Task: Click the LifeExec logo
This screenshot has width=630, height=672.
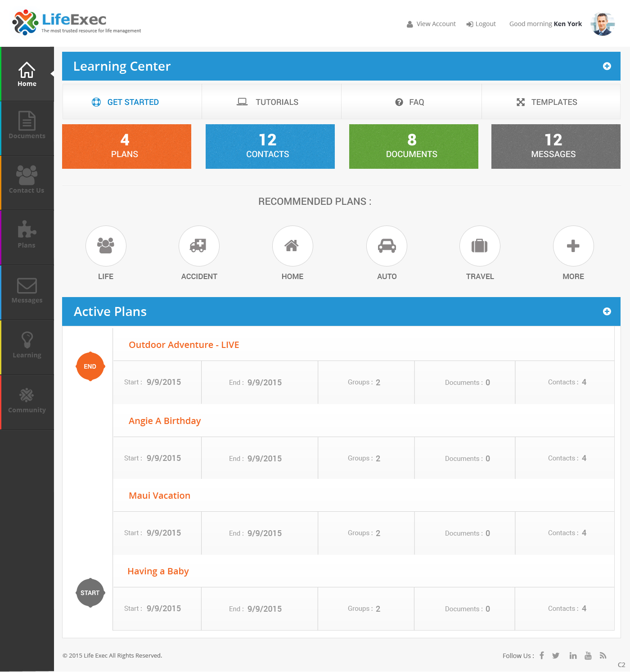Action: [x=76, y=23]
